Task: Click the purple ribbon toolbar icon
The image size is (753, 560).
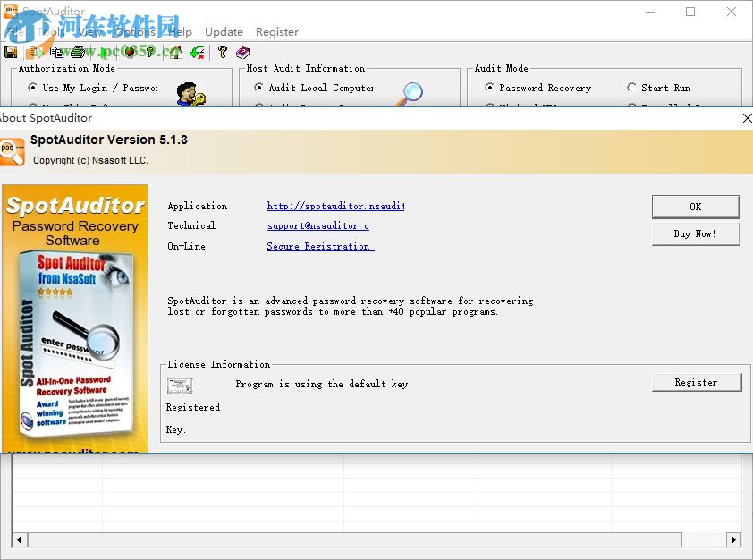Action: coord(242,51)
